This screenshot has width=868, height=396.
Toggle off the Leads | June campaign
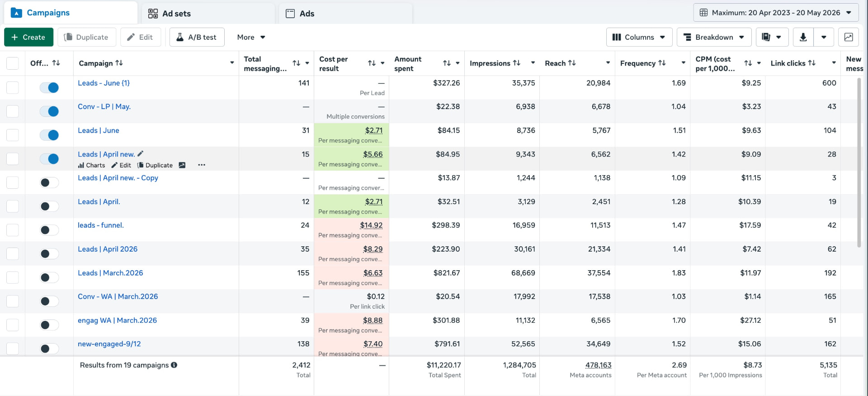click(49, 135)
